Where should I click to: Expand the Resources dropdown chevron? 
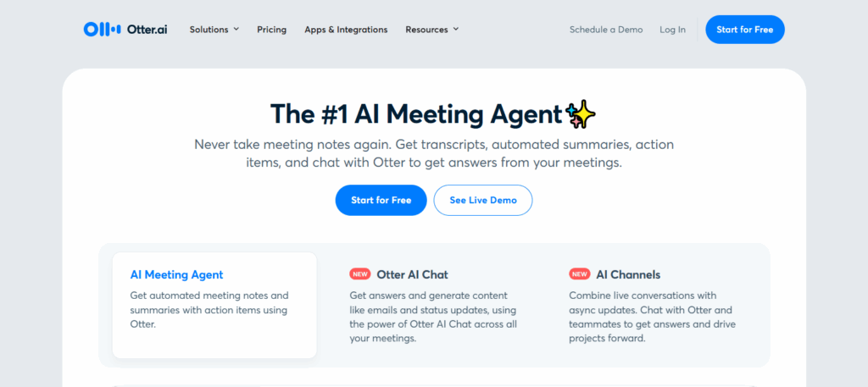tap(456, 29)
